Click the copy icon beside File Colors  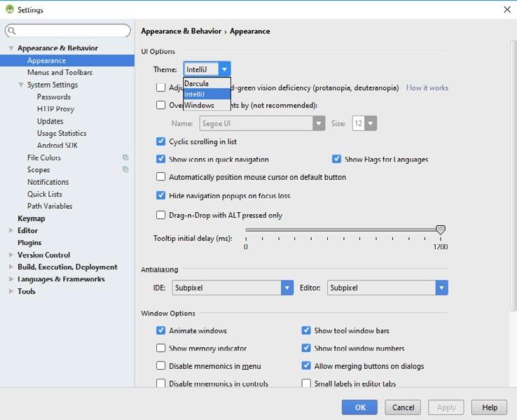(x=125, y=157)
